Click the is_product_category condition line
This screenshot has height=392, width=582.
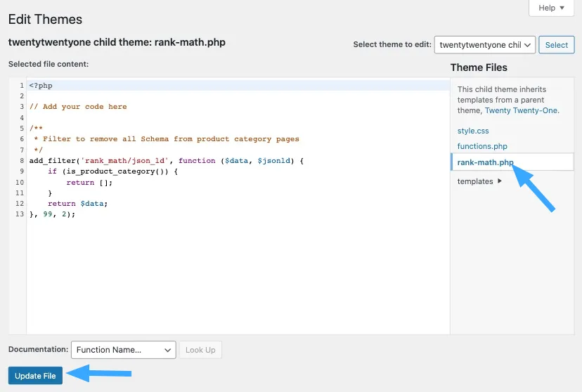[x=113, y=171]
